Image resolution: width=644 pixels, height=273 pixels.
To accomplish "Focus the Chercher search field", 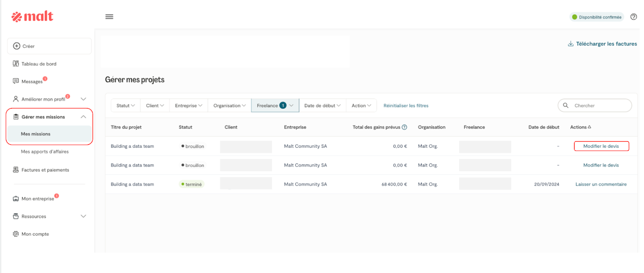I will (595, 106).
